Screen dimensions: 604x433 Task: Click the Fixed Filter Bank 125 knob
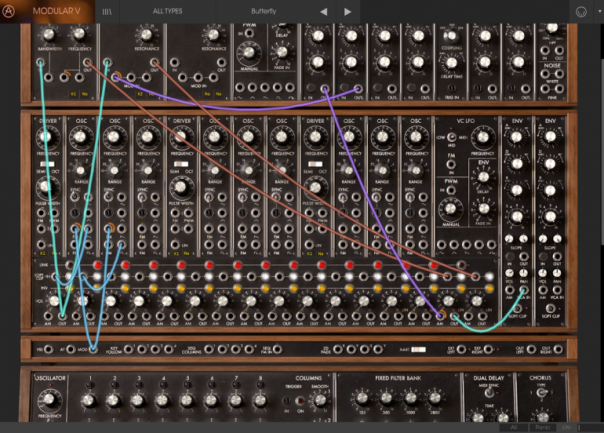362,398
